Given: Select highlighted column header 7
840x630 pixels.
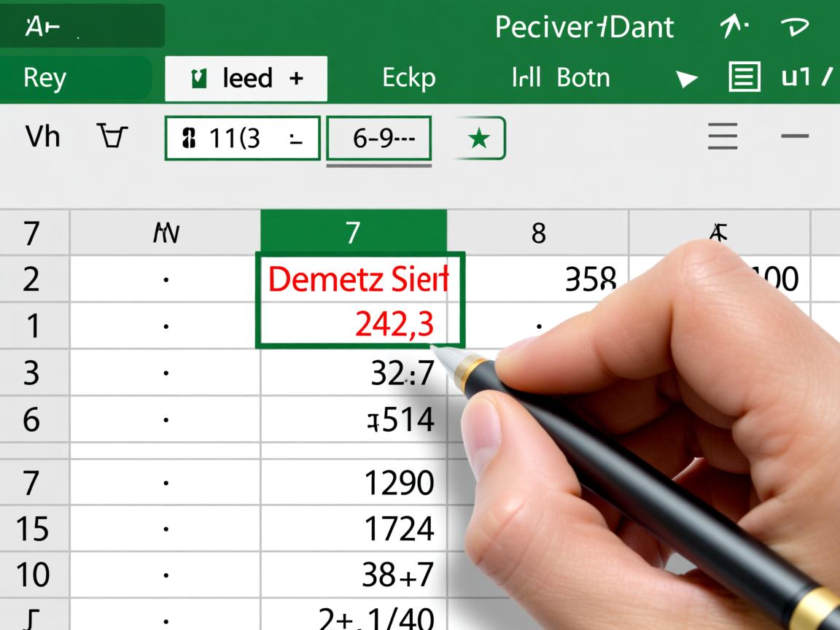Looking at the screenshot, I should 353,232.
